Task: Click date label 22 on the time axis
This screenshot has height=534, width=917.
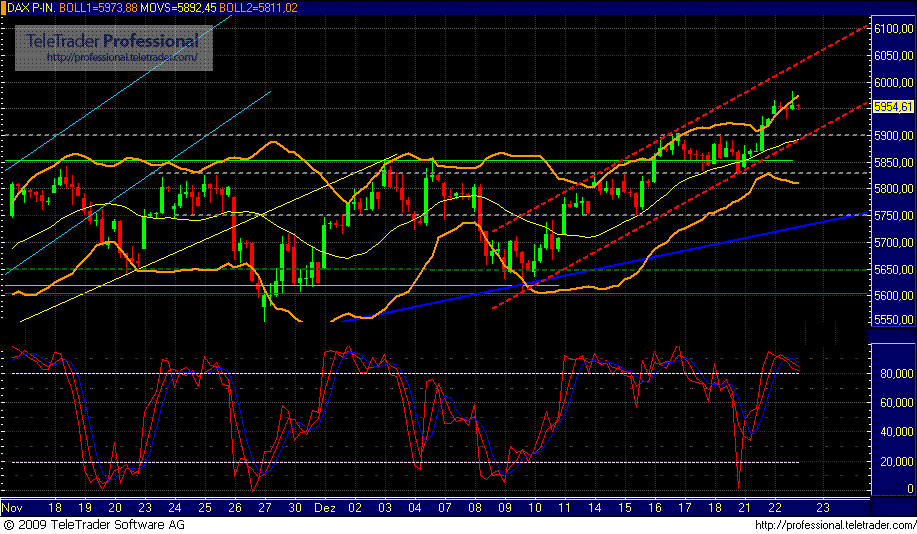Action: click(x=774, y=508)
